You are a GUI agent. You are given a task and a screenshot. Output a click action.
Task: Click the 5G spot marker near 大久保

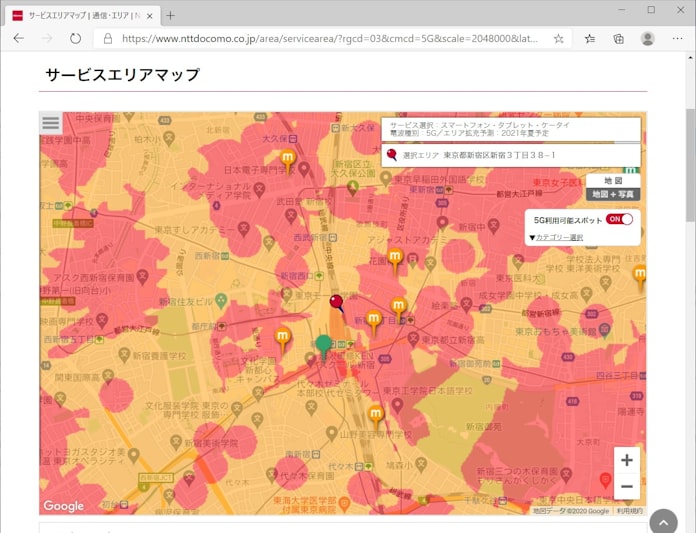tap(288, 160)
